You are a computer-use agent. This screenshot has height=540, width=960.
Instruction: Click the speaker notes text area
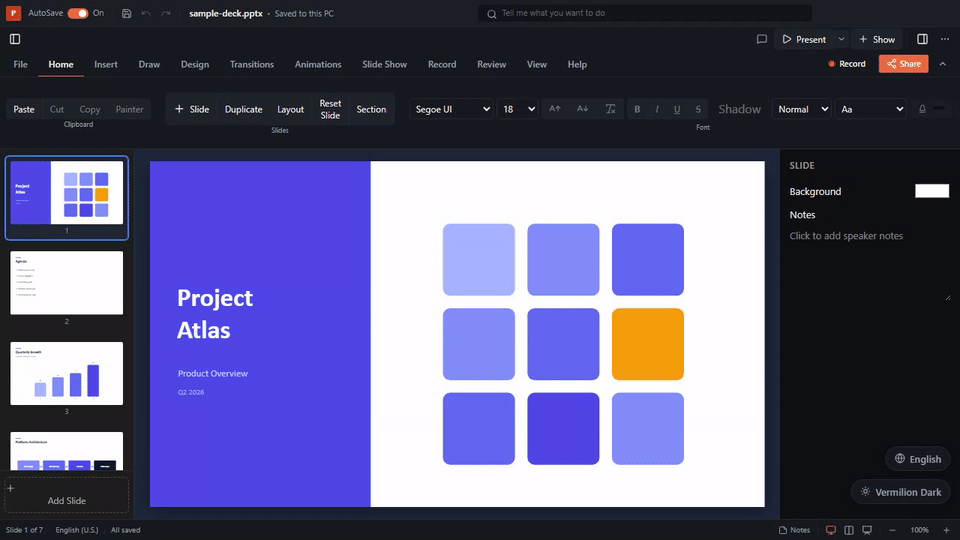click(x=869, y=265)
